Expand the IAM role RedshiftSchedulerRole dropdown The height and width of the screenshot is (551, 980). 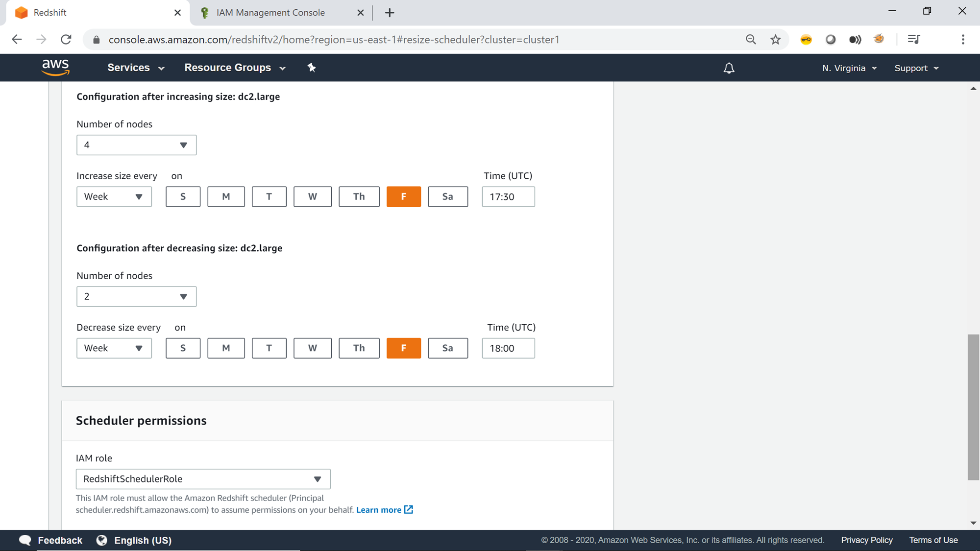(x=203, y=479)
